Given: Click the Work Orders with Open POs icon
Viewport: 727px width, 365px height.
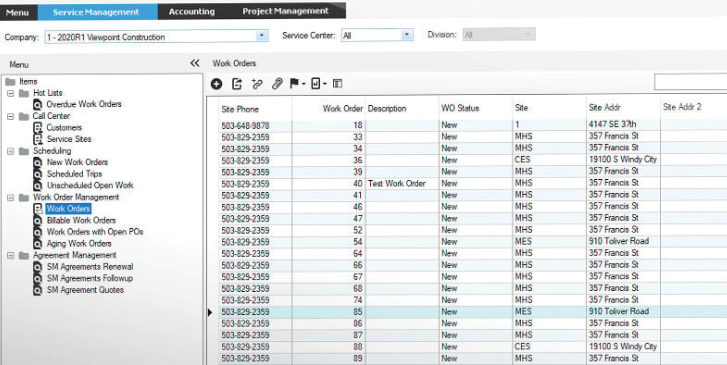Looking at the screenshot, I should (x=38, y=232).
